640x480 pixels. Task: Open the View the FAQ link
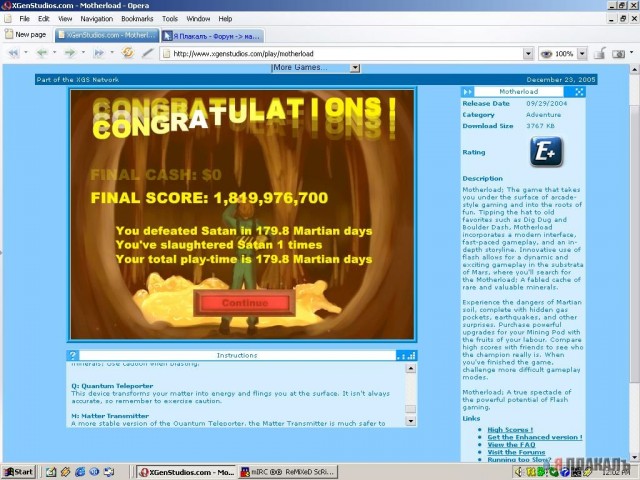pyautogui.click(x=511, y=444)
